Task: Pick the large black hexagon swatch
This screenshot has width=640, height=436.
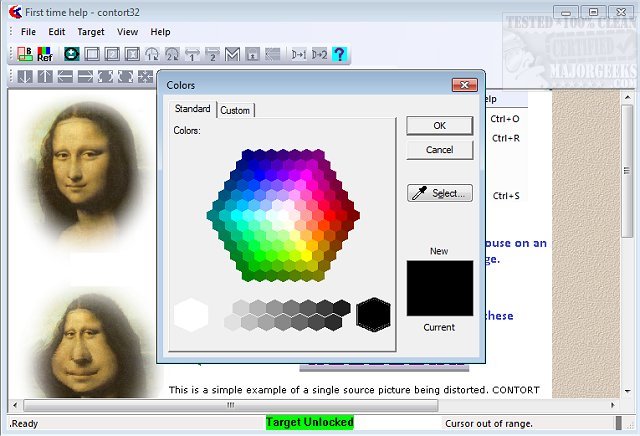Action: pyautogui.click(x=373, y=315)
